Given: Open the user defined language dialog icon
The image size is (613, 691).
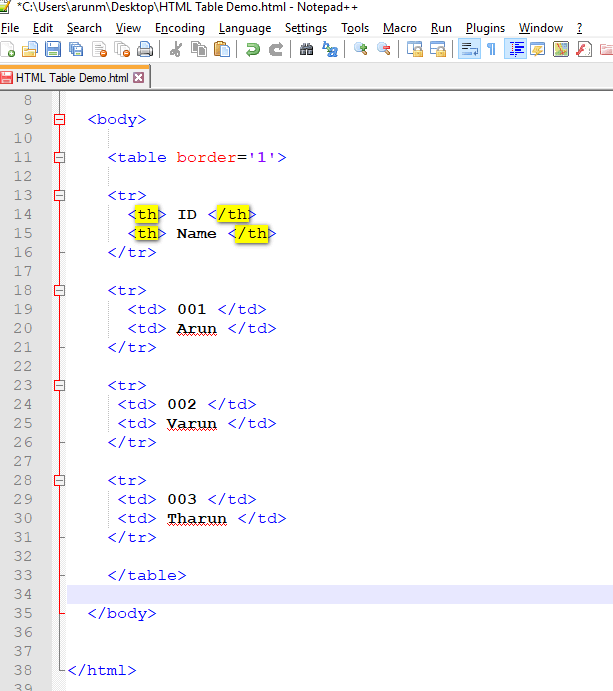Looking at the screenshot, I should point(538,49).
